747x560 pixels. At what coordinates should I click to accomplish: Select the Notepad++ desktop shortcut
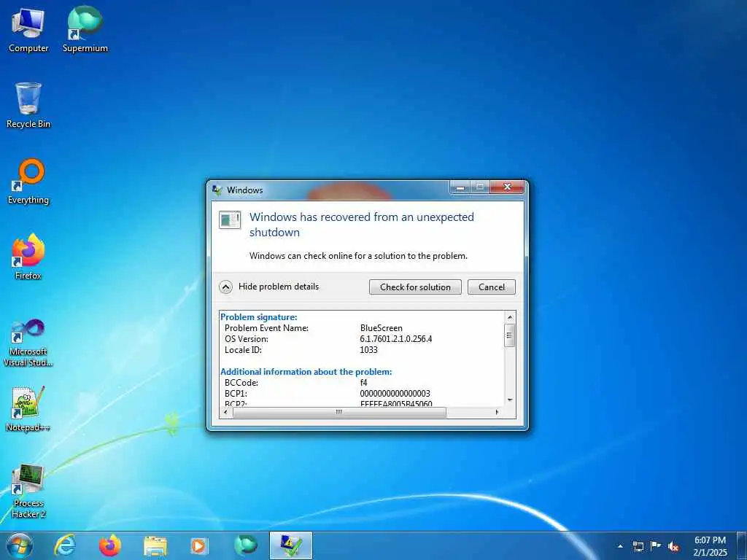pos(28,408)
